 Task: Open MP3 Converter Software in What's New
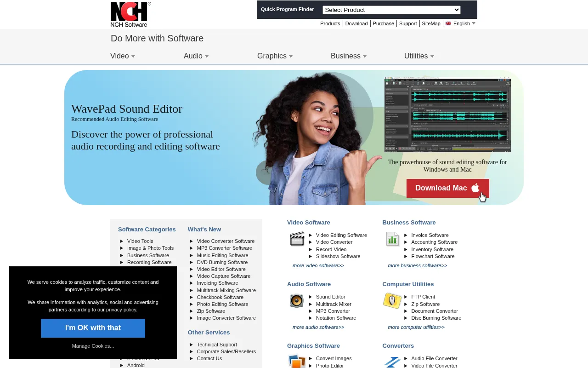point(225,248)
